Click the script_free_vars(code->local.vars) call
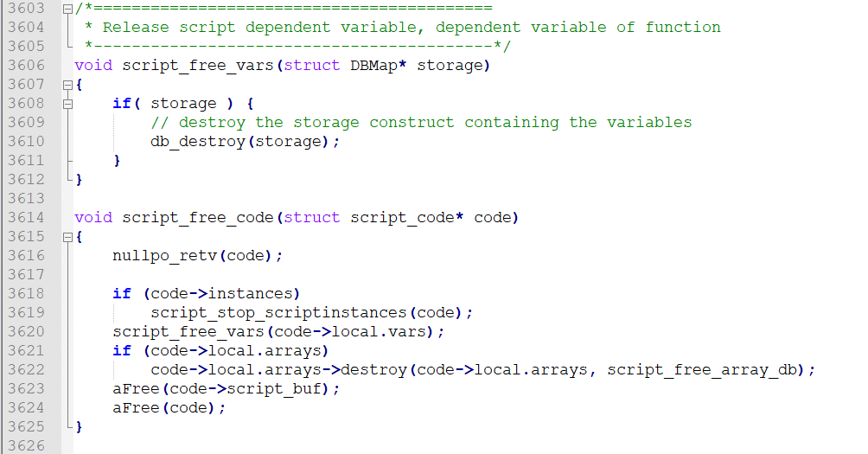The width and height of the screenshot is (868, 454). coord(278,332)
